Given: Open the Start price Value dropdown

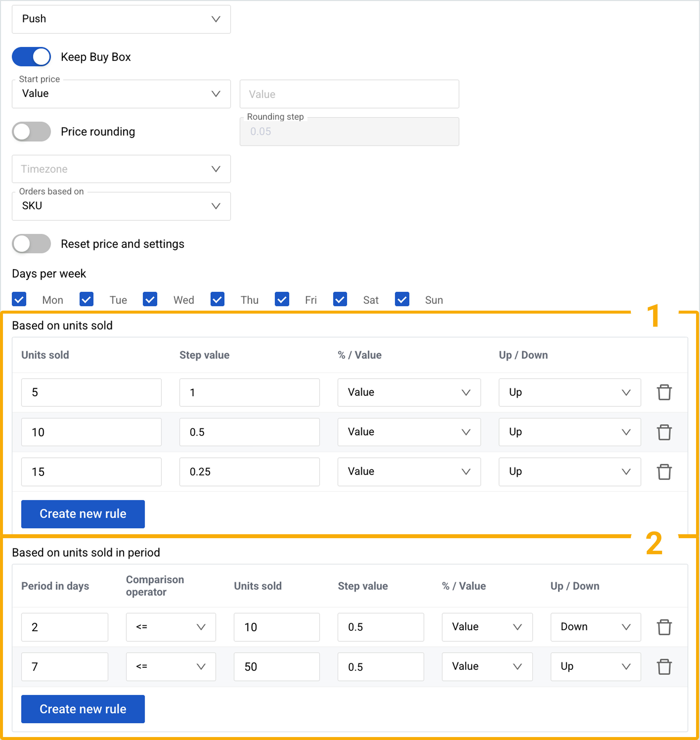Looking at the screenshot, I should [x=121, y=94].
